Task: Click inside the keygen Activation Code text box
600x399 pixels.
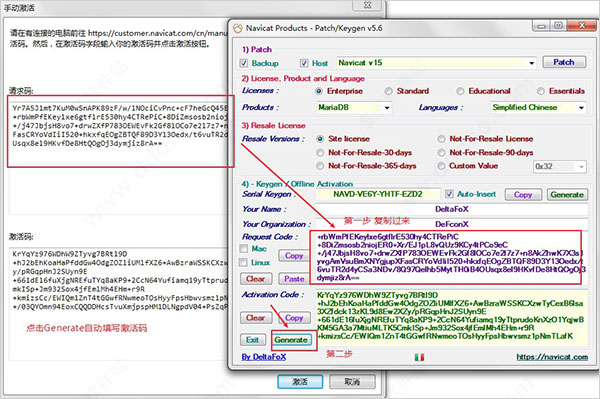Action: [452, 317]
